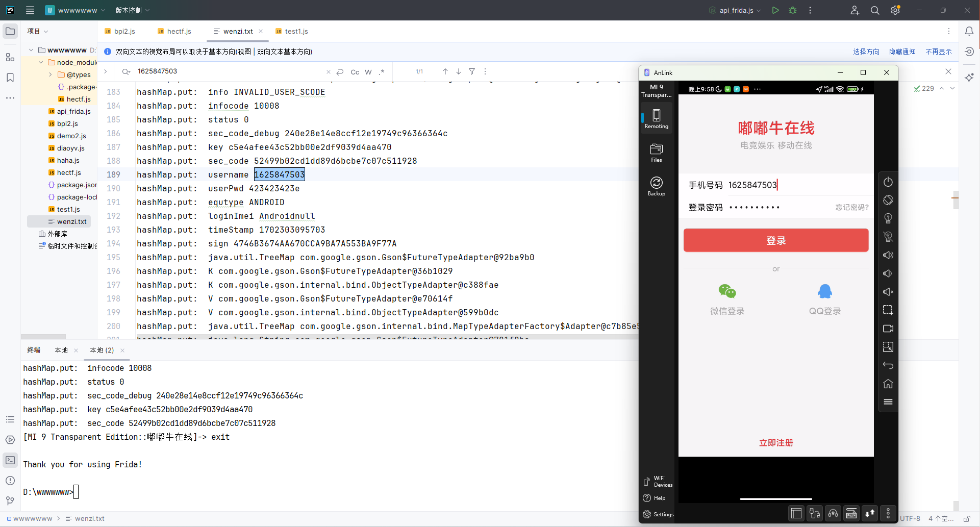Close the wenzi.txt editor tab
This screenshot has width=980, height=527.
pos(261,31)
